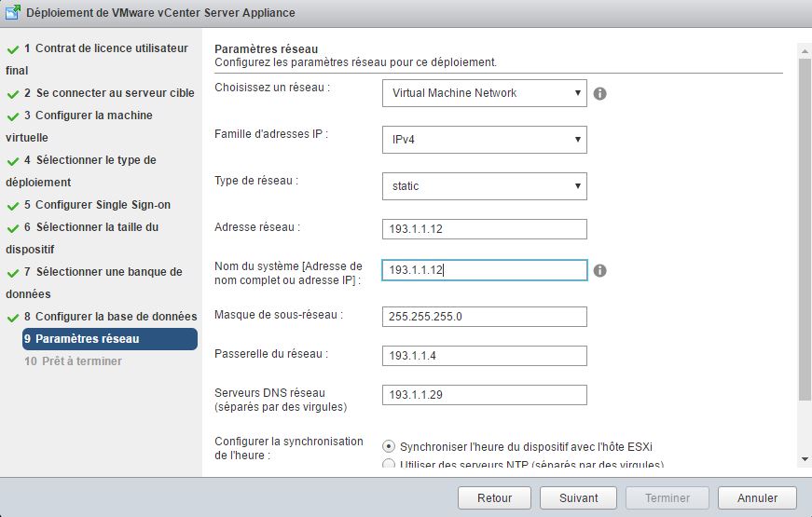This screenshot has width=812, height=517.
Task: Go to step 2 Se connecter au serveur cible
Action: pyautogui.click(x=109, y=93)
